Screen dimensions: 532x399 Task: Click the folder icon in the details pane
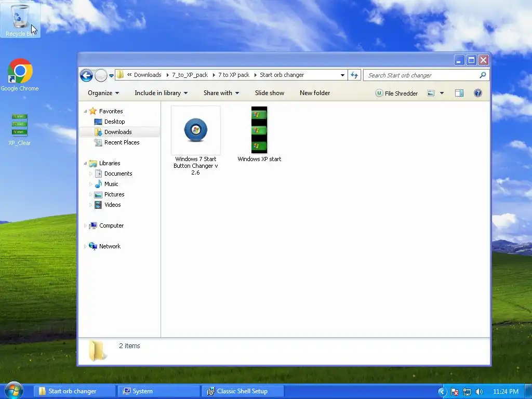tap(98, 351)
